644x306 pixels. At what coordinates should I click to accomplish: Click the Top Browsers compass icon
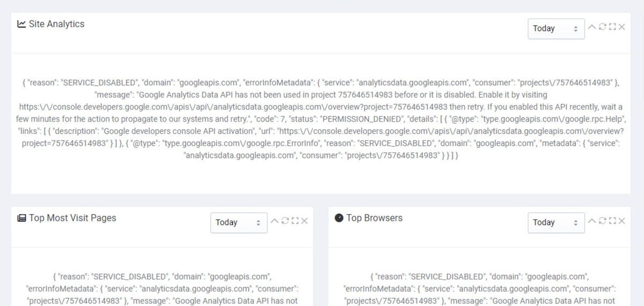[x=339, y=218]
